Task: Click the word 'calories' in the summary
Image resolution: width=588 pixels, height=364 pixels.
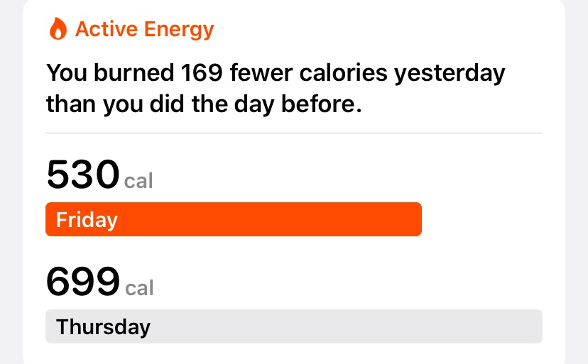Action: pos(343,72)
